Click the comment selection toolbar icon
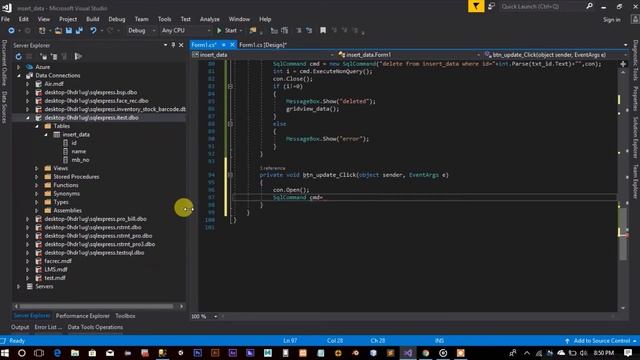640x360 pixels. point(299,31)
